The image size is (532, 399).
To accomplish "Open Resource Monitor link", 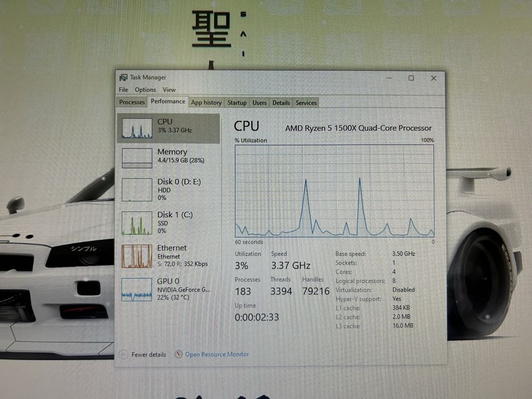I will tap(217, 354).
